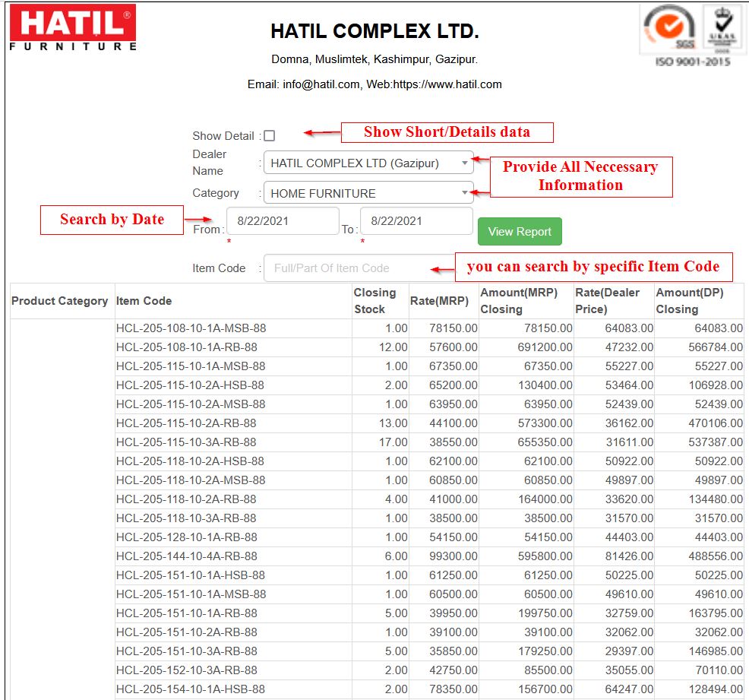Select item code HCL-205-152-10-3A-RB-88
The width and height of the screenshot is (749, 700).
[186, 670]
